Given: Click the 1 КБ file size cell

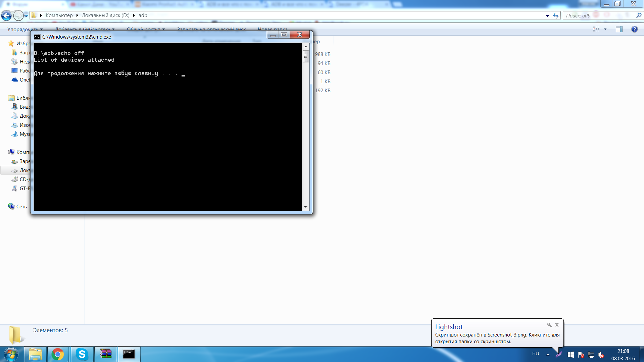Looking at the screenshot, I should tap(325, 82).
